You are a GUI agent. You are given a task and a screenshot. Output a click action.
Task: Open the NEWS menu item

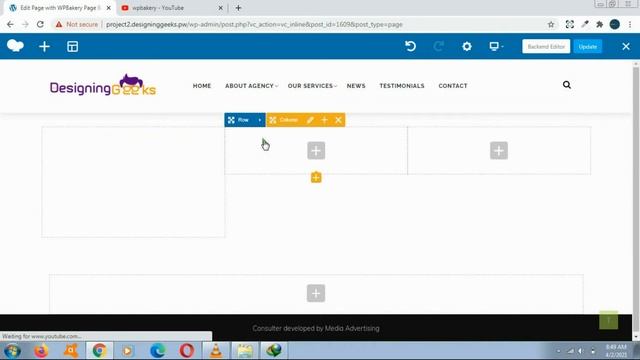point(356,86)
